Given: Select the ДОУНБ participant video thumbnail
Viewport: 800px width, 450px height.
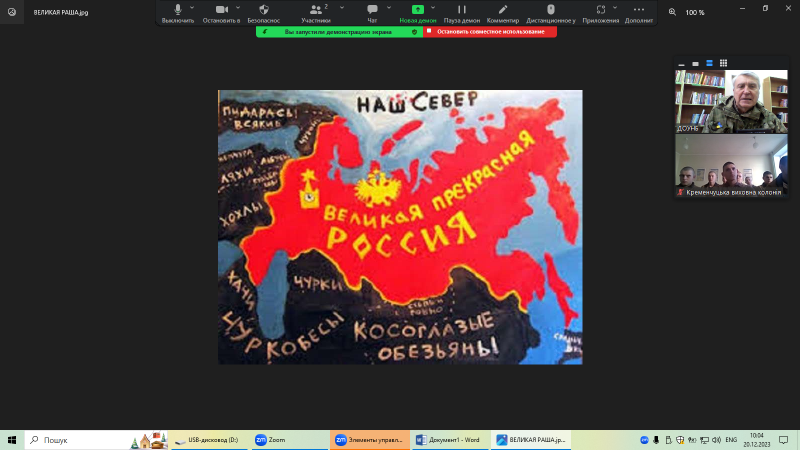Looking at the screenshot, I should [731, 102].
